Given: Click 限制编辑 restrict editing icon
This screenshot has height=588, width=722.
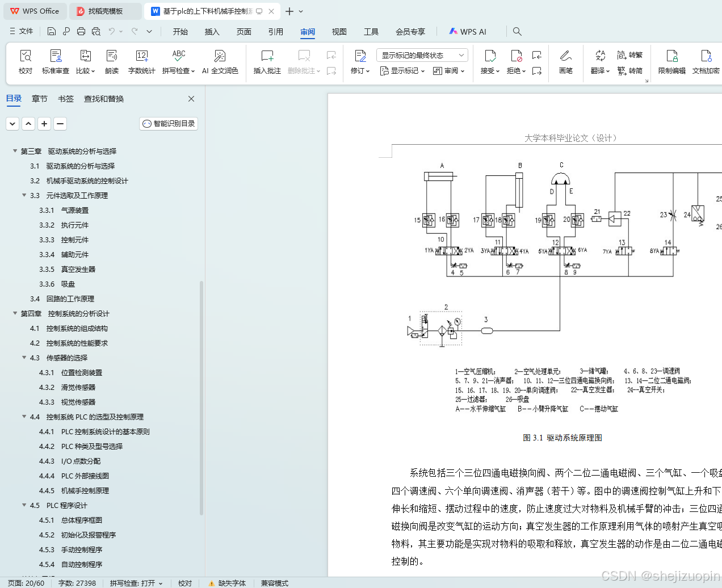Looking at the screenshot, I should pyautogui.click(x=672, y=61).
